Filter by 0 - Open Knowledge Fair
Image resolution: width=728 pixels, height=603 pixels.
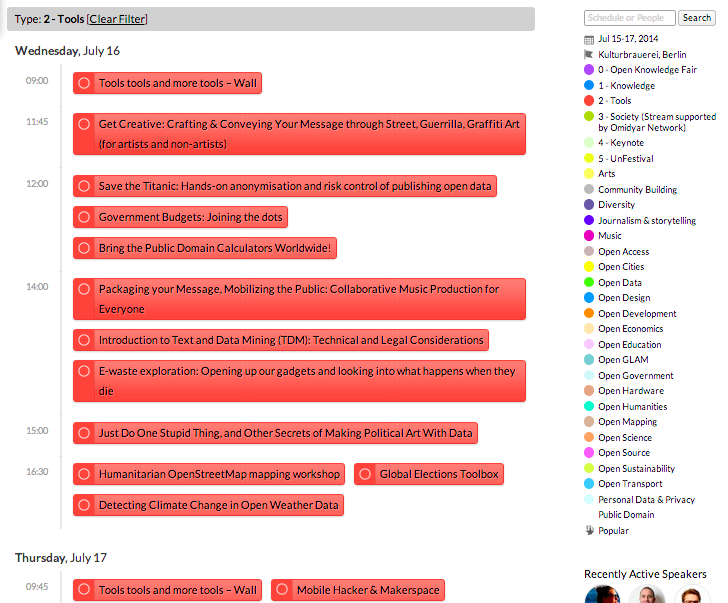click(x=647, y=70)
